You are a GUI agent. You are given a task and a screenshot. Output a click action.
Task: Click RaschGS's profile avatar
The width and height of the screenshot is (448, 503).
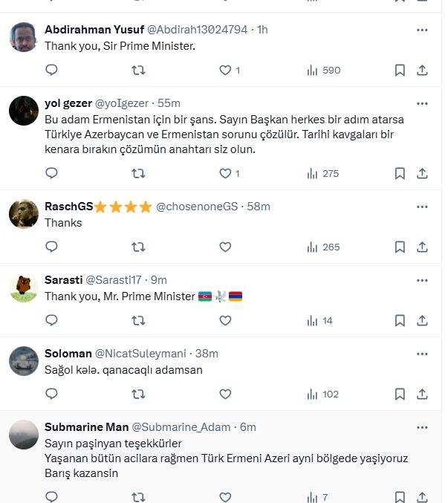click(x=24, y=214)
